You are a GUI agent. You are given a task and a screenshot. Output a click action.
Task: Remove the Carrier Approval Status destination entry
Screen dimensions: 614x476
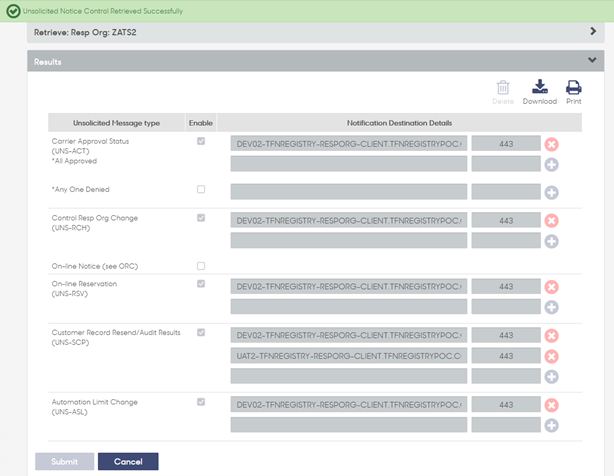point(551,144)
